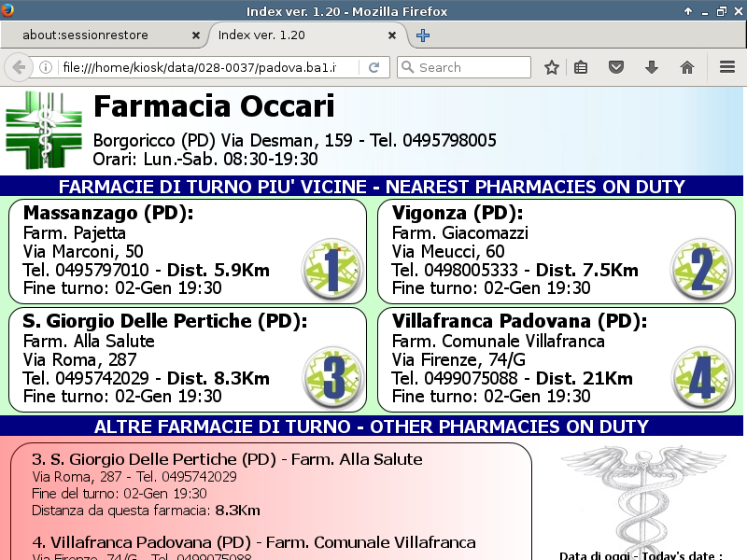Click the Pocket save icon

(616, 67)
